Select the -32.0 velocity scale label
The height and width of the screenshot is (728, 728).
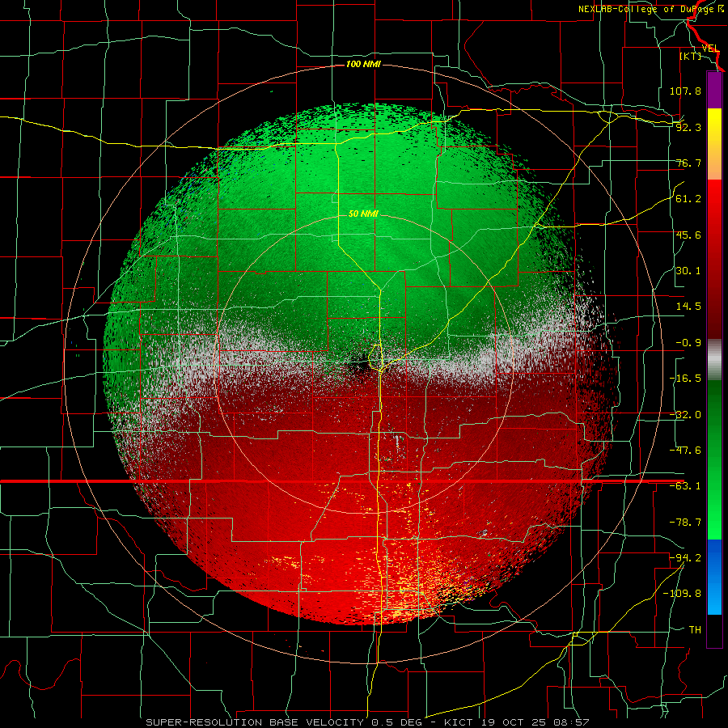[x=685, y=415]
